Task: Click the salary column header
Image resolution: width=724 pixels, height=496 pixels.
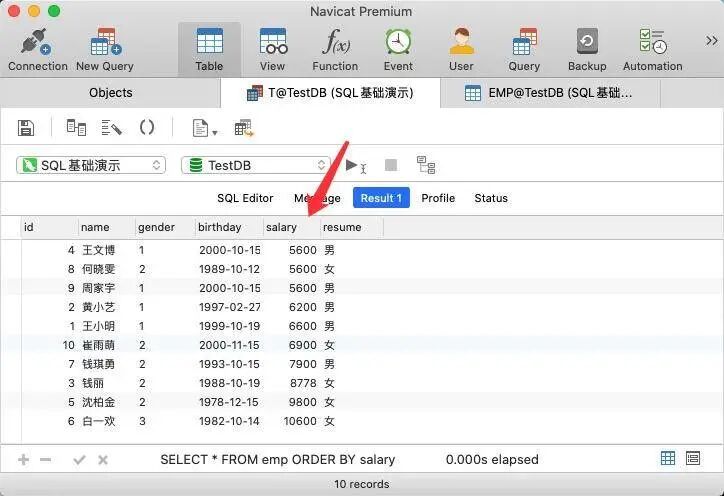Action: click(292, 227)
